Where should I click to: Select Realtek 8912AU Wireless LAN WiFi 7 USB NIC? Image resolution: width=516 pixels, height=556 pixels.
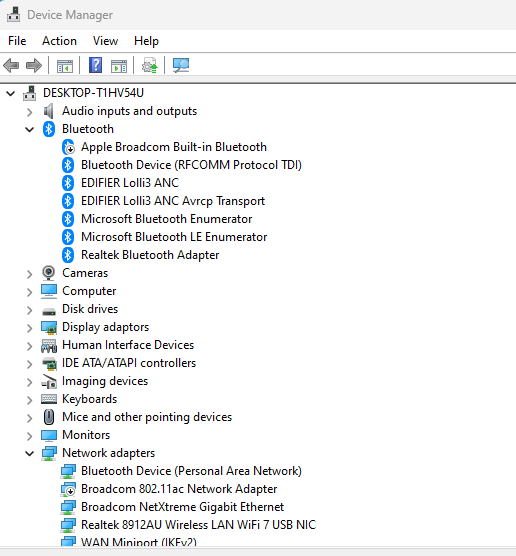pyautogui.click(x=198, y=525)
